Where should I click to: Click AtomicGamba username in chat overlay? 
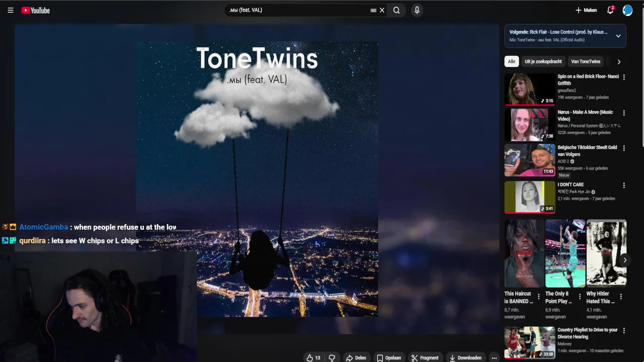tap(43, 227)
